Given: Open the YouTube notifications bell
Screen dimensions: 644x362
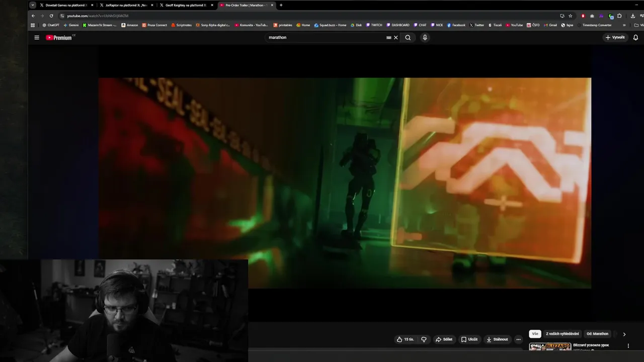Looking at the screenshot, I should [635, 38].
